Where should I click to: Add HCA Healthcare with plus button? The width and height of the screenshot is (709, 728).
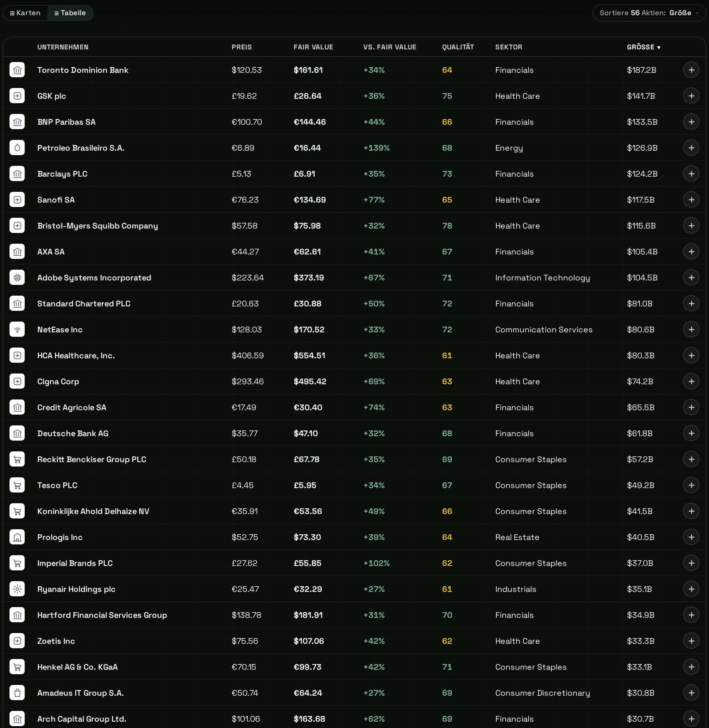click(691, 356)
